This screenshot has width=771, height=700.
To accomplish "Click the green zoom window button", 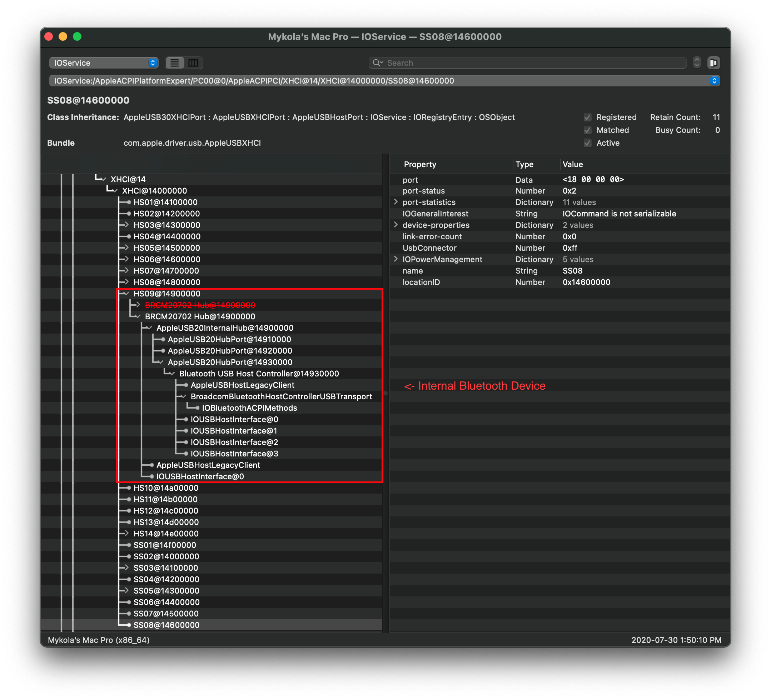I will (77, 37).
